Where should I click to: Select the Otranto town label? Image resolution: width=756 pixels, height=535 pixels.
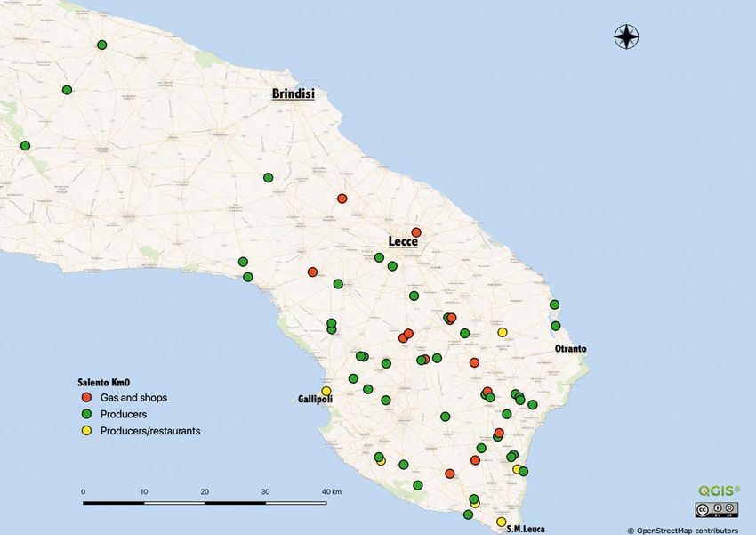(x=570, y=348)
